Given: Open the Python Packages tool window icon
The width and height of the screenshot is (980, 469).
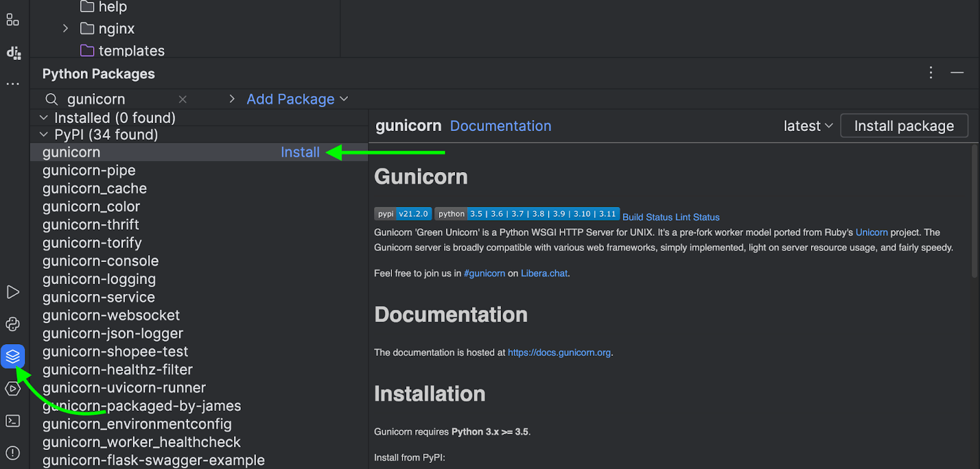Looking at the screenshot, I should click(13, 356).
